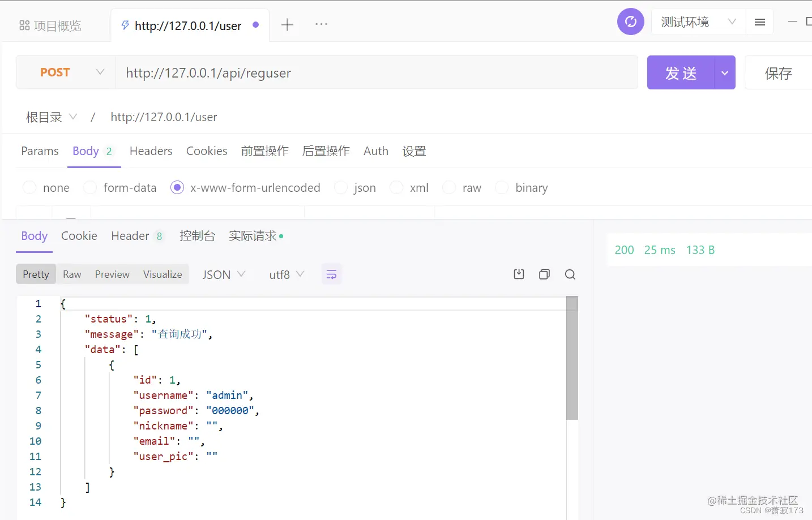Switch to the Headers tab
This screenshot has height=520, width=812.
pyautogui.click(x=151, y=151)
